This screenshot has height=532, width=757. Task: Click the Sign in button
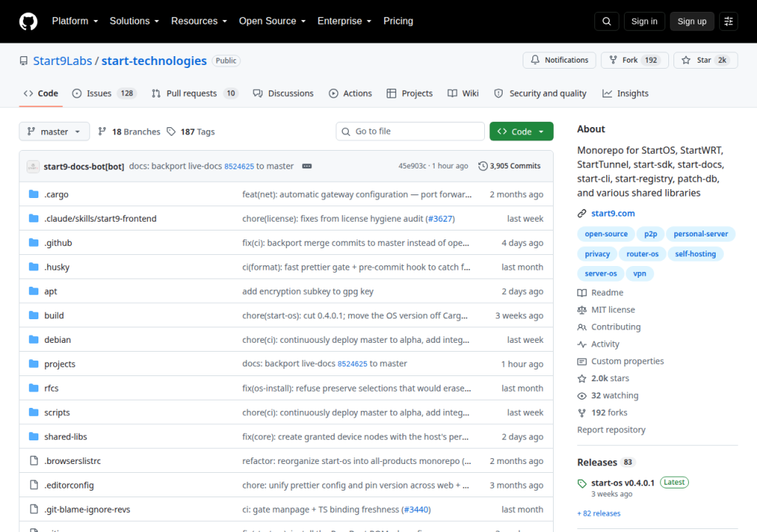644,21
